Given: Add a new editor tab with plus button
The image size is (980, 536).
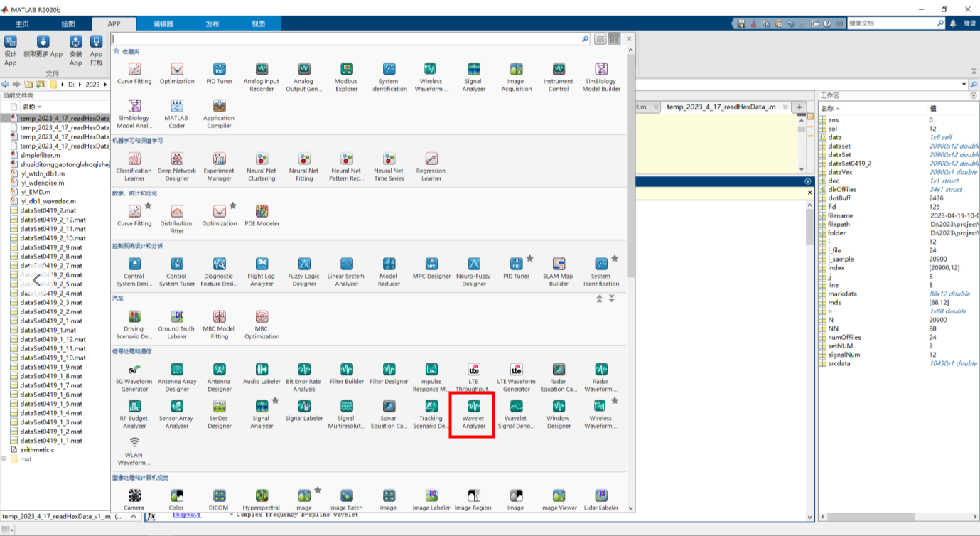Looking at the screenshot, I should [x=799, y=107].
